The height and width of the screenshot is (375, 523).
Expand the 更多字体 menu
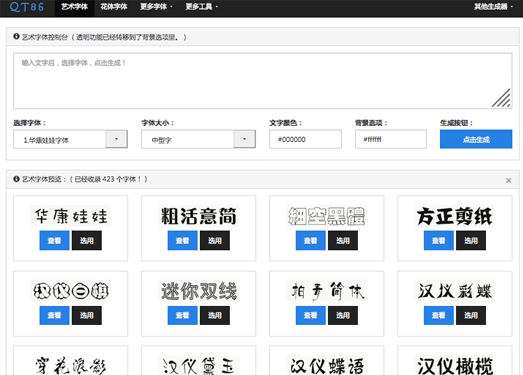coord(156,7)
